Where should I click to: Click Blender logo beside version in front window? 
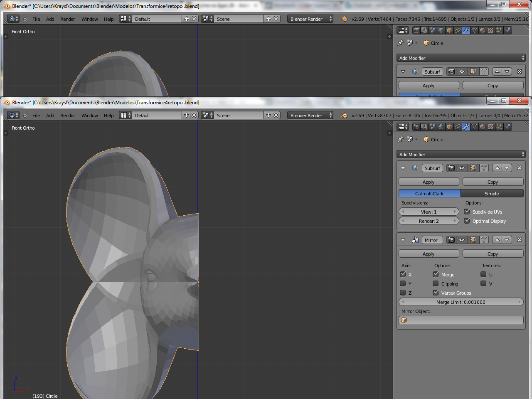coord(344,115)
